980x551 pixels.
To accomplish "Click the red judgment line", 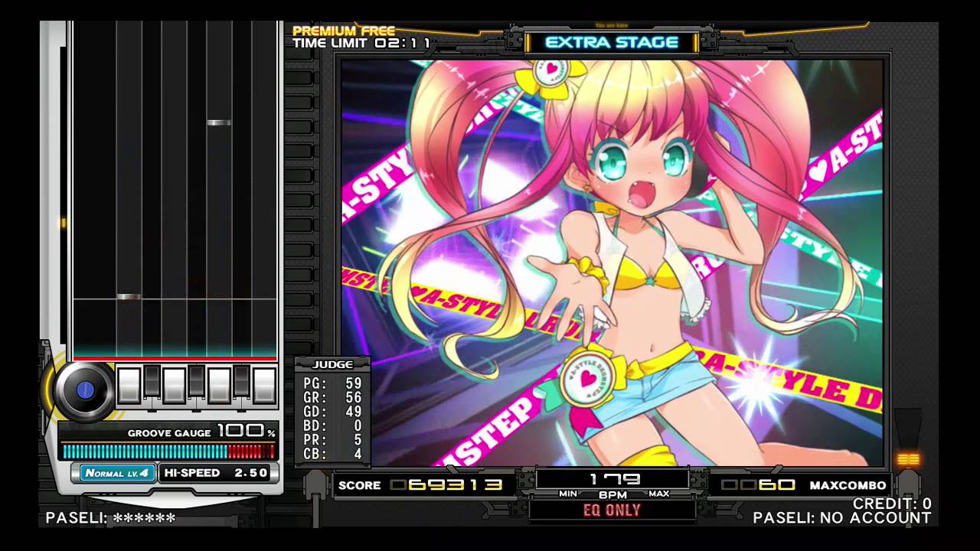I will click(175, 358).
